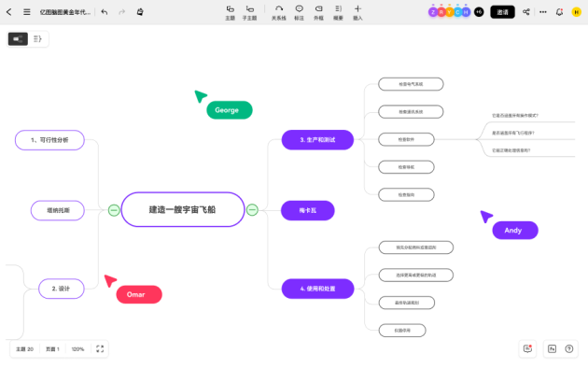This screenshot has height=368, width=588.
Task: Collapse left branches of central topic
Action: click(114, 210)
